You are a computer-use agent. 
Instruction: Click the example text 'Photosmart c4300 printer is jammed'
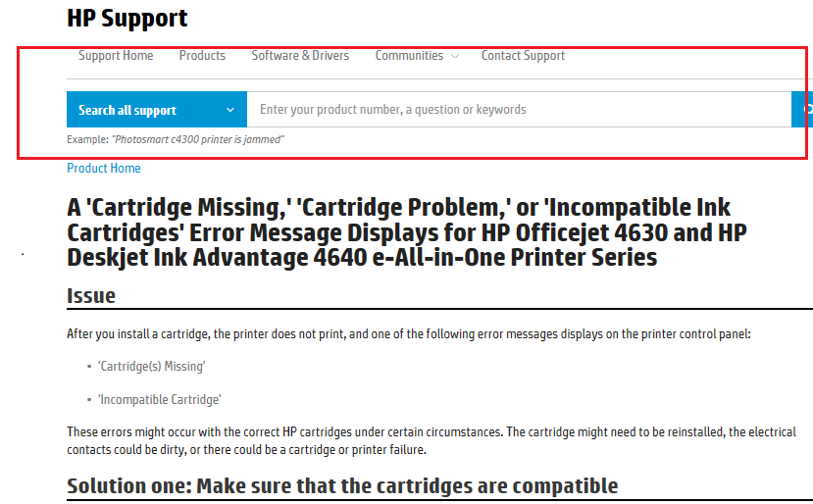coord(198,139)
